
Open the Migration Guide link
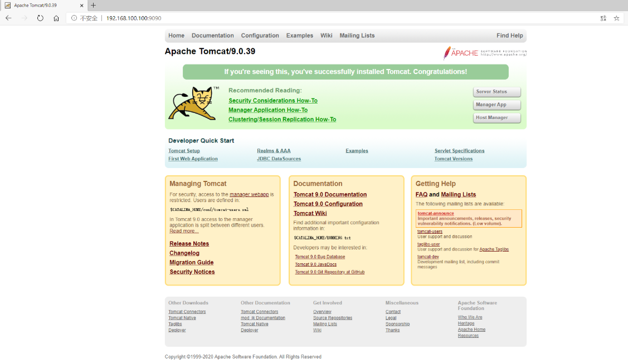coord(192,262)
